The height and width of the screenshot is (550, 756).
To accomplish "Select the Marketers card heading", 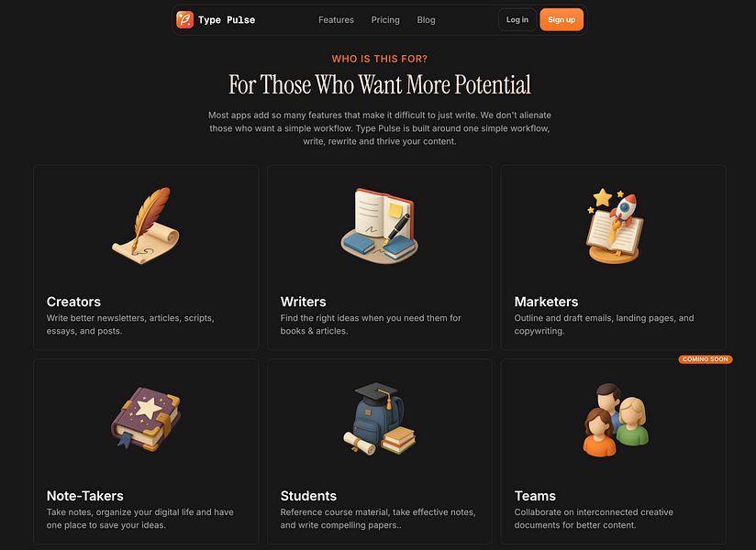I will point(546,302).
